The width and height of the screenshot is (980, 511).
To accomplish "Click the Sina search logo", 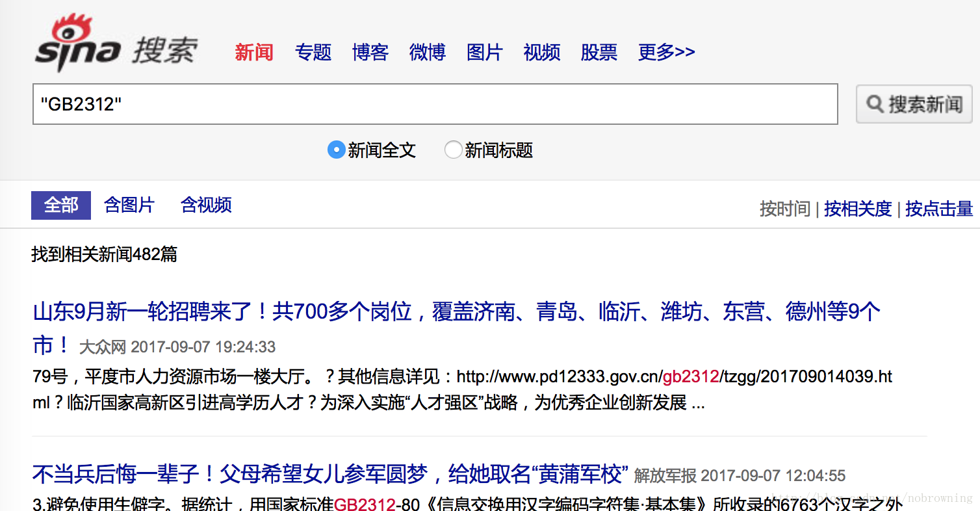I will 116,43.
